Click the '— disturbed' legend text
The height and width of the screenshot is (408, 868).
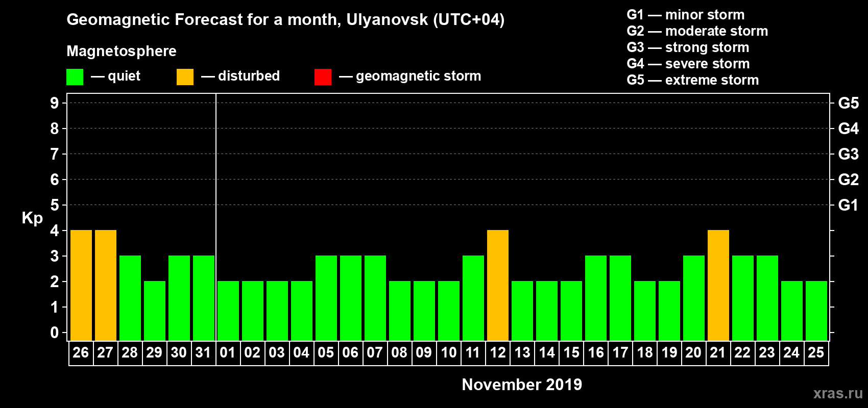click(240, 76)
